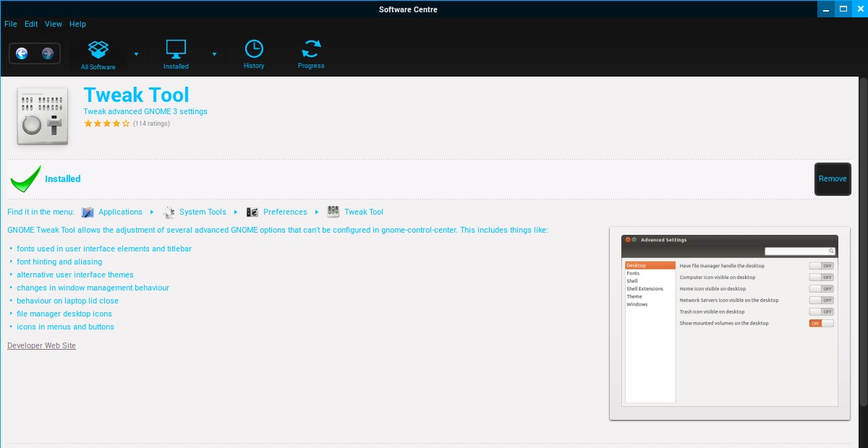Viewport: 868px width, 448px height.
Task: View the Progress sync icon
Action: [x=311, y=55]
